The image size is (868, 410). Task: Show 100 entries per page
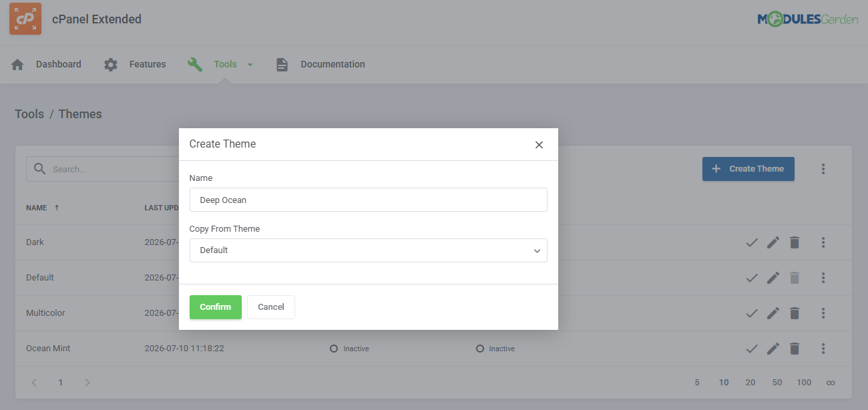(804, 383)
